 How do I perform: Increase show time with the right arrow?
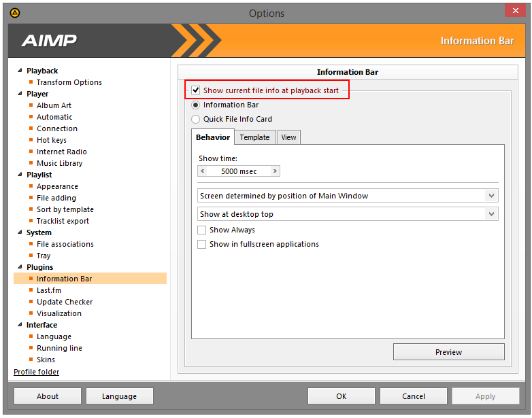275,171
